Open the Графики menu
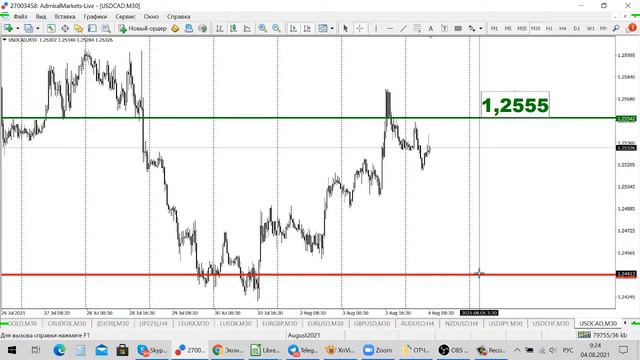The image size is (640, 360). click(x=95, y=17)
